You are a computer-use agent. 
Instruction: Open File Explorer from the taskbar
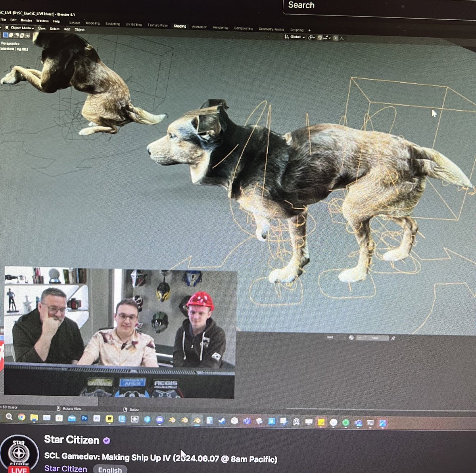click(x=34, y=417)
